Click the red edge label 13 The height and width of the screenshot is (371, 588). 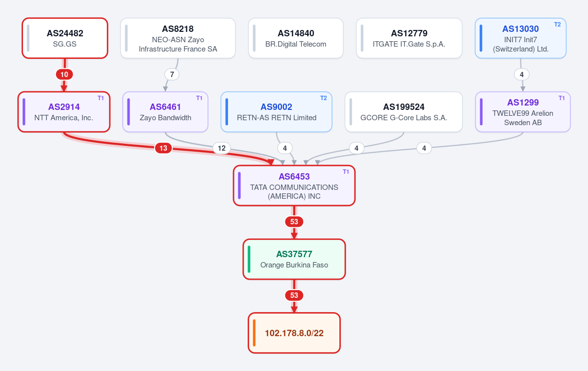coord(163,148)
